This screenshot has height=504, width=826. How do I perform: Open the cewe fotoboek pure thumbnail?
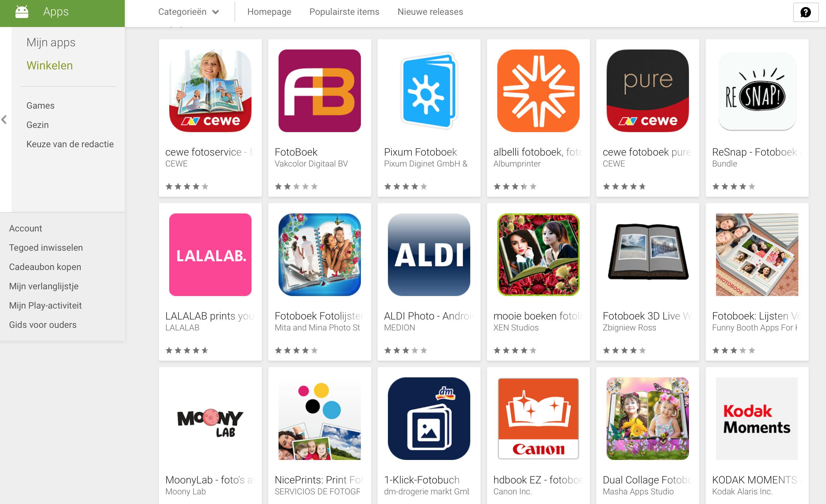[648, 91]
